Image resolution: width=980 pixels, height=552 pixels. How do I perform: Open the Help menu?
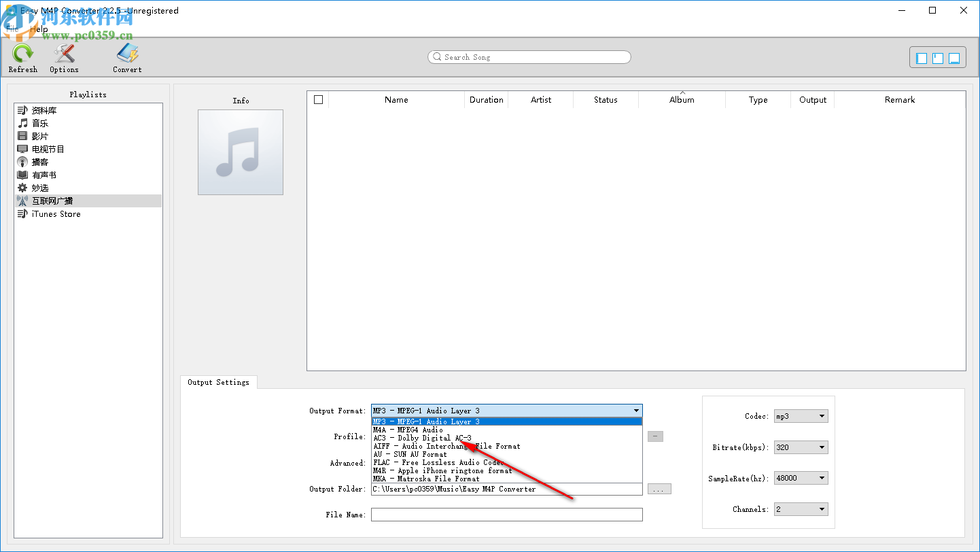[x=37, y=29]
